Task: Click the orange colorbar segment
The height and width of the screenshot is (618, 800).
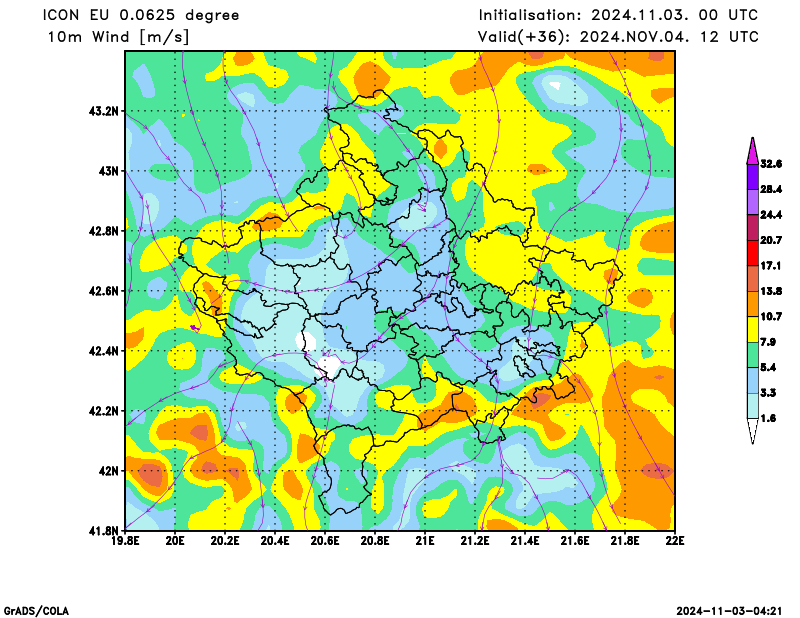Action: coord(753,304)
